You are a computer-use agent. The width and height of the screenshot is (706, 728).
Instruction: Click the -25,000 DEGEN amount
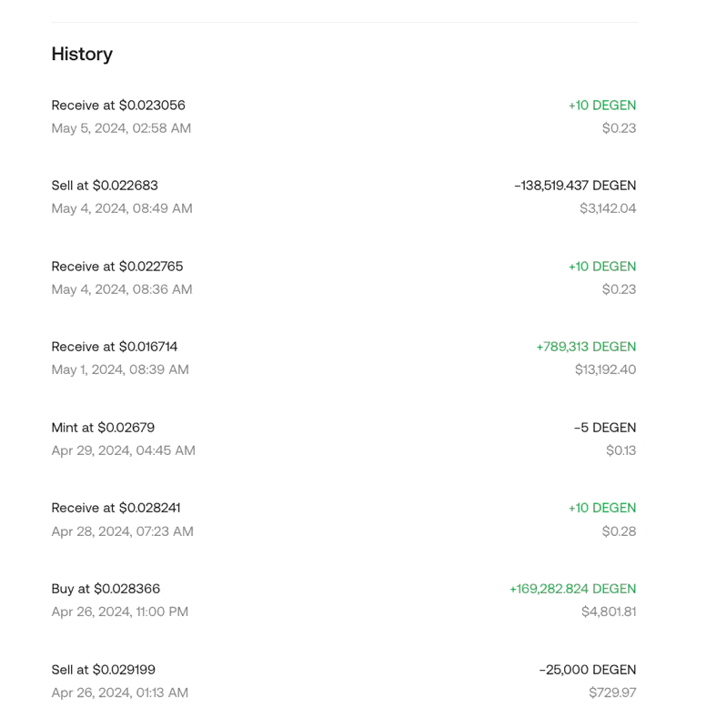pyautogui.click(x=587, y=670)
